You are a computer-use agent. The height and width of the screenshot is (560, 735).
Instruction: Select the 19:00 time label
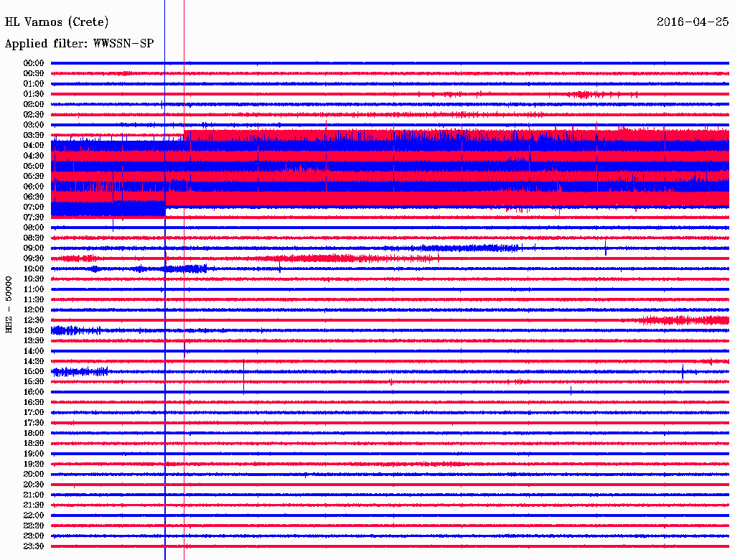(x=33, y=454)
